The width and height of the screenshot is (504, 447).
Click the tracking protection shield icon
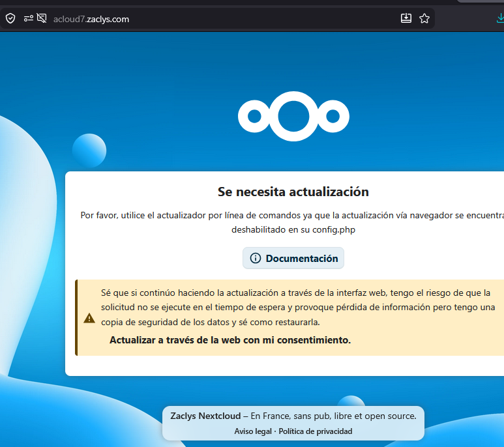tap(10, 19)
